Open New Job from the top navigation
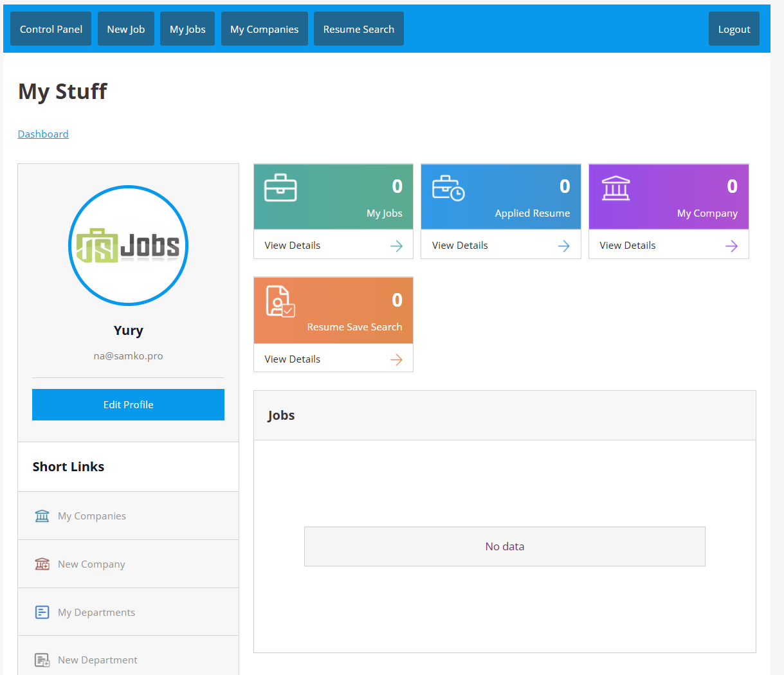Image resolution: width=784 pixels, height=675 pixels. click(126, 29)
